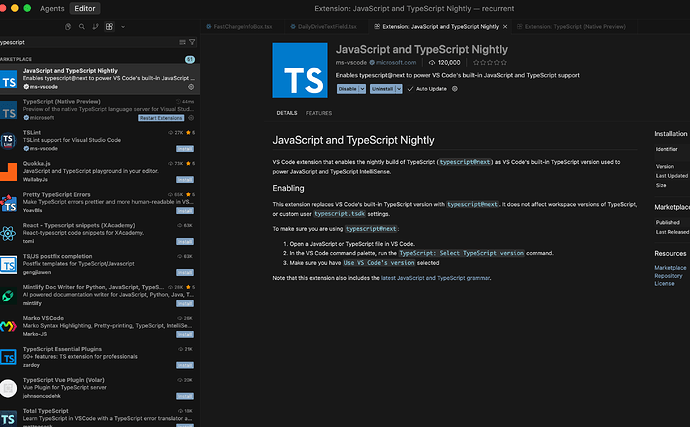Click the verified publisher badge next to ms-vscode
The width and height of the screenshot is (690, 427).
pos(372,63)
